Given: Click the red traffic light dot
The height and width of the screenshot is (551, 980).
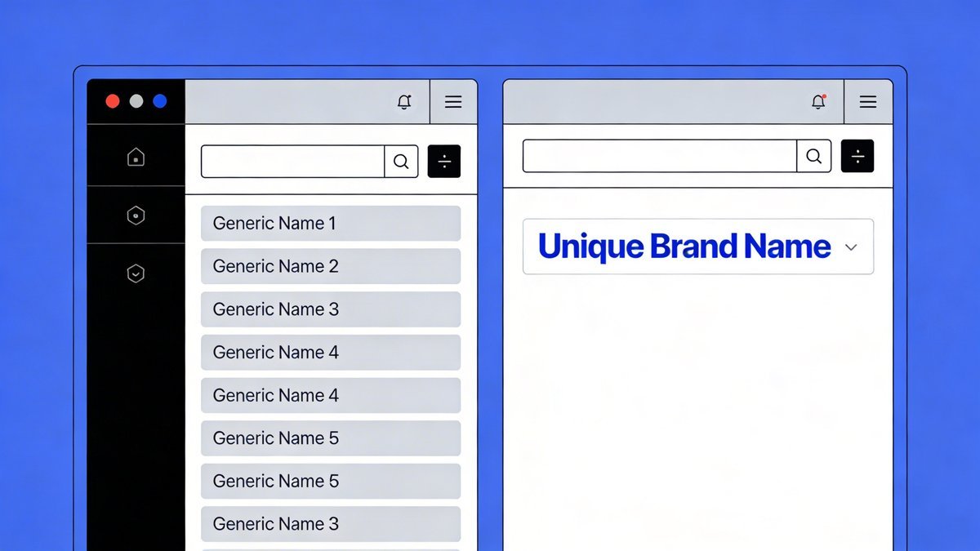Looking at the screenshot, I should [x=112, y=101].
